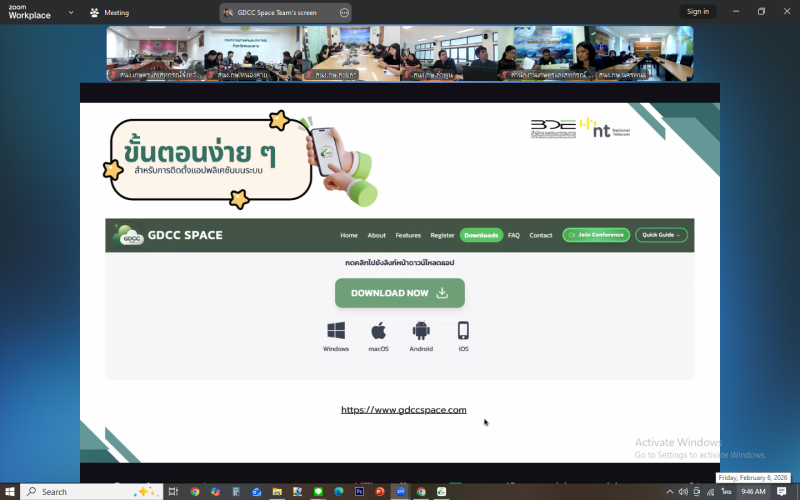Open the FAQ menu item
Screen dimensions: 800x500
[513, 235]
